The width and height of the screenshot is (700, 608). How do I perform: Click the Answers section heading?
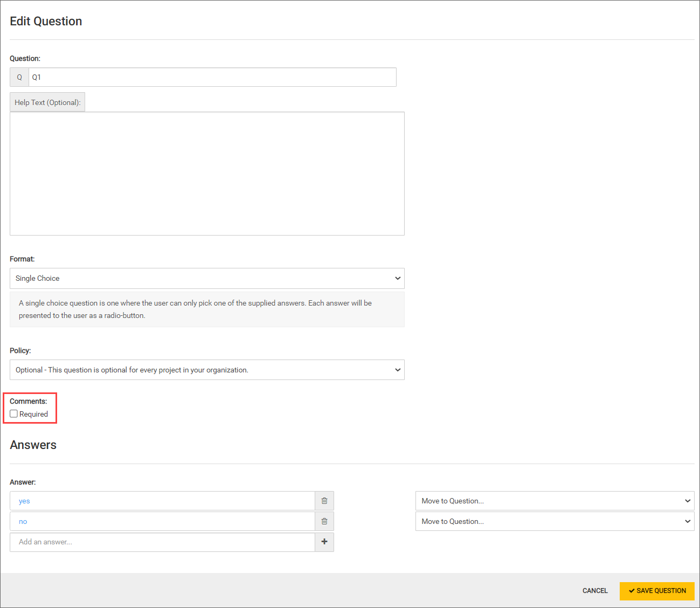point(33,445)
